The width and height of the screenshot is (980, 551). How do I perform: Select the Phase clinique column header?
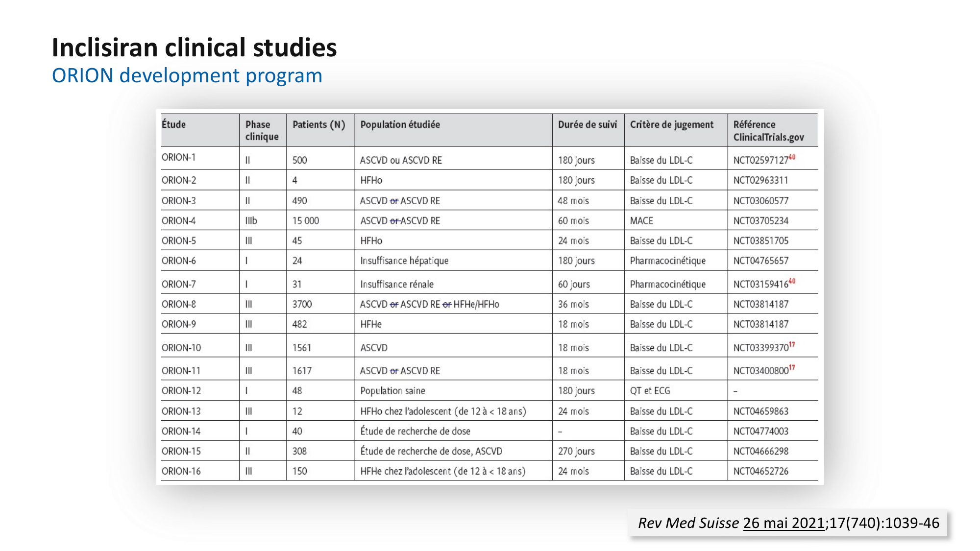pos(262,130)
